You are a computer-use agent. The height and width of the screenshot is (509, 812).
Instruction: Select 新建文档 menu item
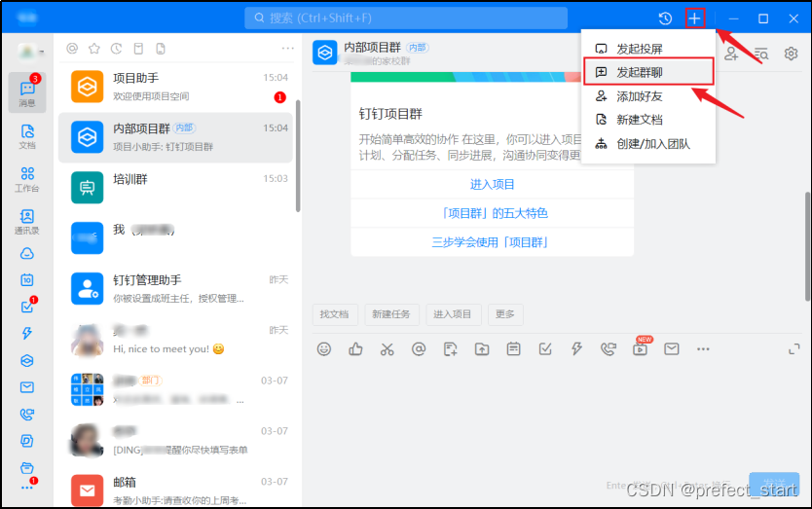tap(648, 120)
